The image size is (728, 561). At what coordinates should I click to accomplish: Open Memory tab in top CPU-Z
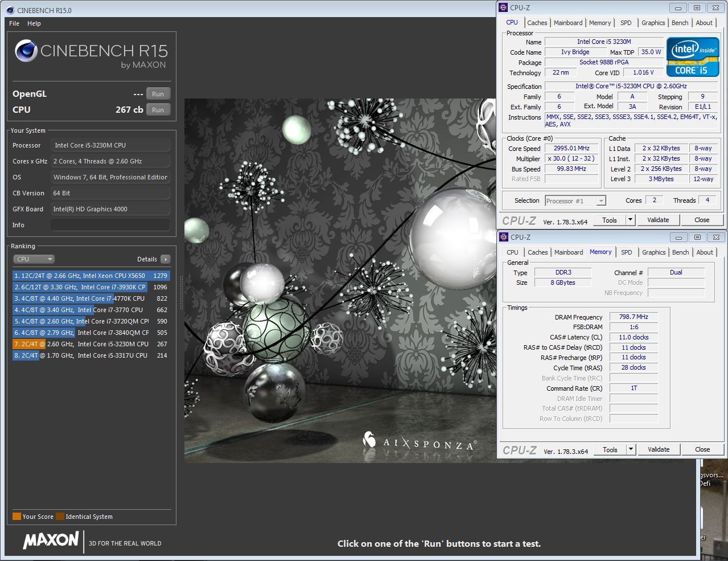coord(600,23)
